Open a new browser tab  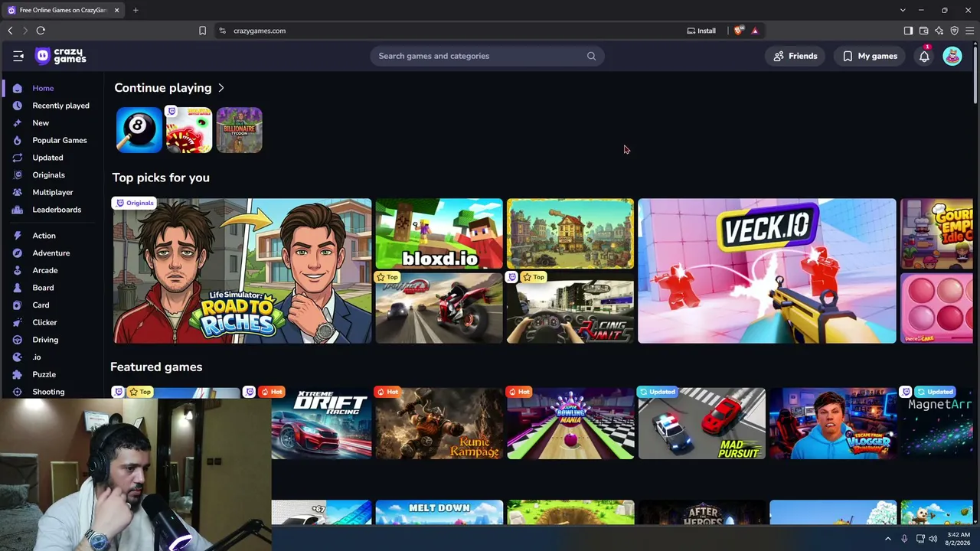(136, 10)
